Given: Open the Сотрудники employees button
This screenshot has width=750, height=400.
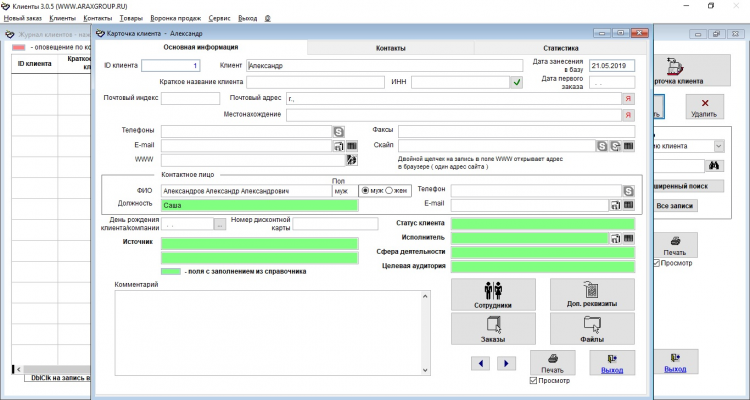Looking at the screenshot, I should [492, 294].
